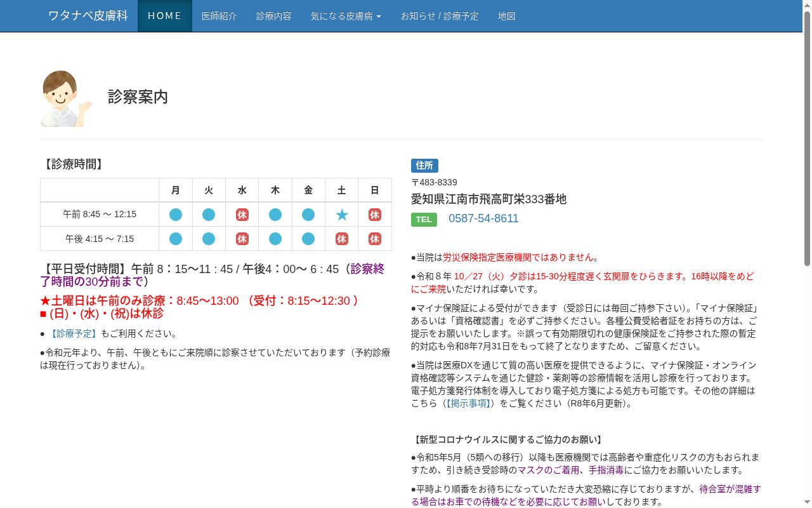Select the HOME navigation tab
Image resolution: width=812 pixels, height=508 pixels.
coord(165,16)
